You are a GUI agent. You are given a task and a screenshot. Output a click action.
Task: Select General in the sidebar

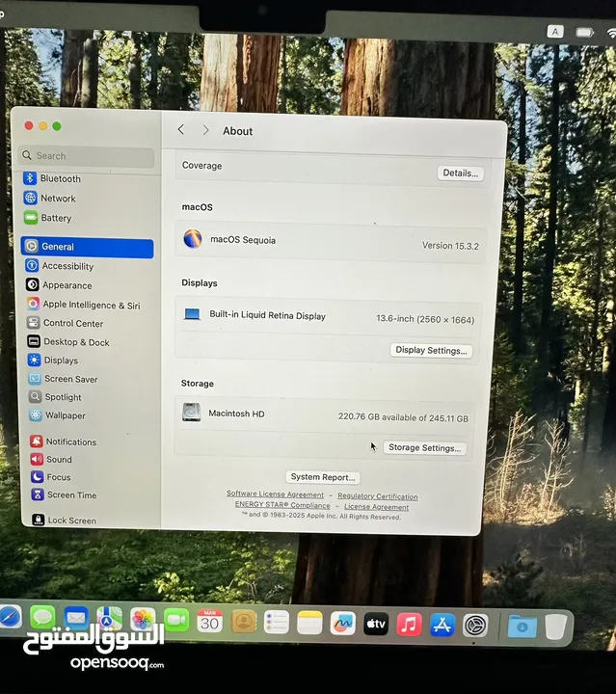tap(87, 247)
